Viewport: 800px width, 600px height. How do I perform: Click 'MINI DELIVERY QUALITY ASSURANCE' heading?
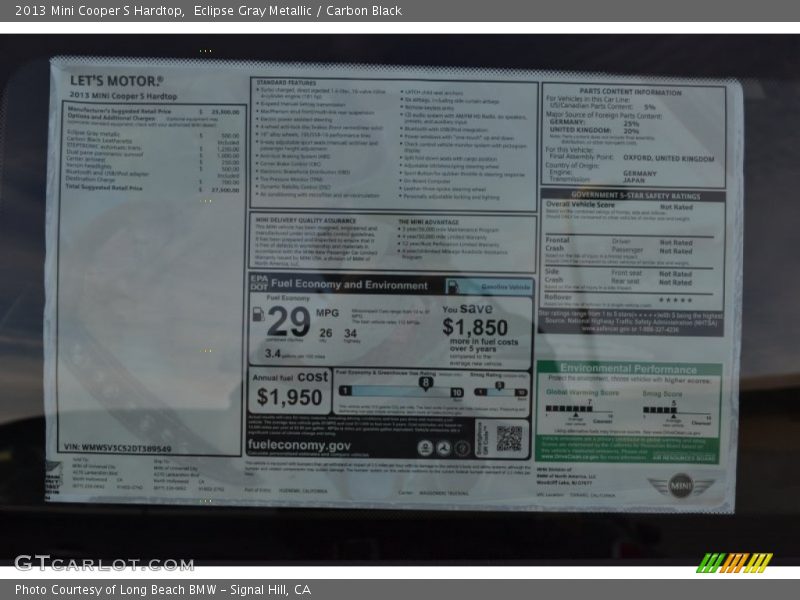pyautogui.click(x=306, y=220)
